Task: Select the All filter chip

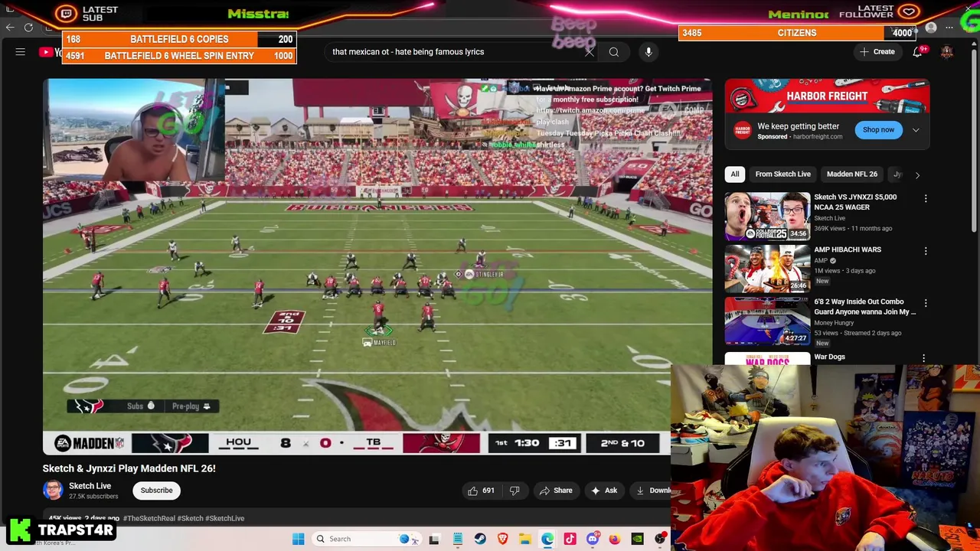Action: [x=734, y=174]
